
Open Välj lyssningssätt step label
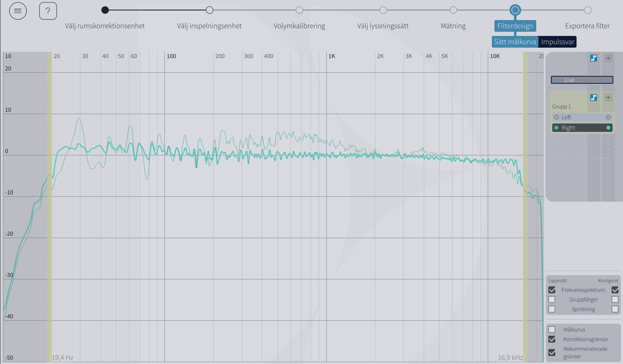383,26
